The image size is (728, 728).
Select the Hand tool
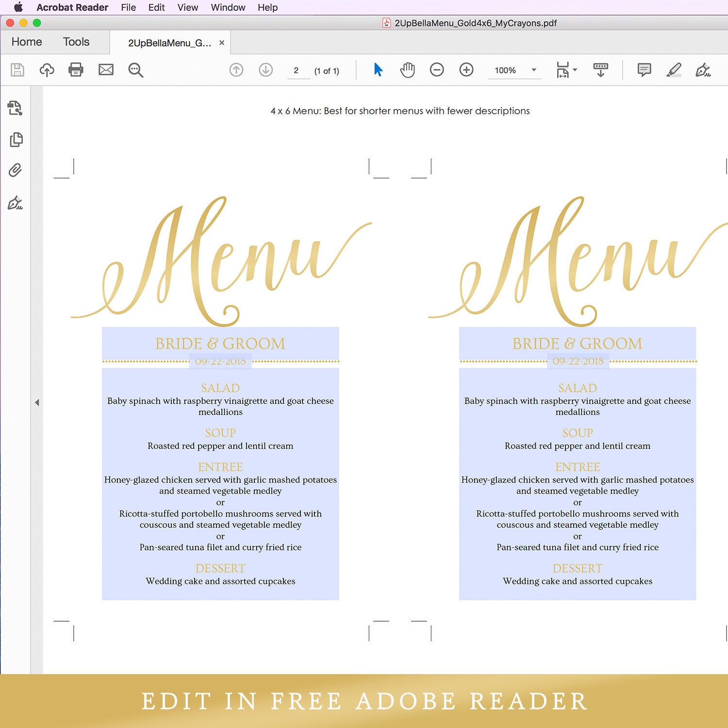(407, 70)
